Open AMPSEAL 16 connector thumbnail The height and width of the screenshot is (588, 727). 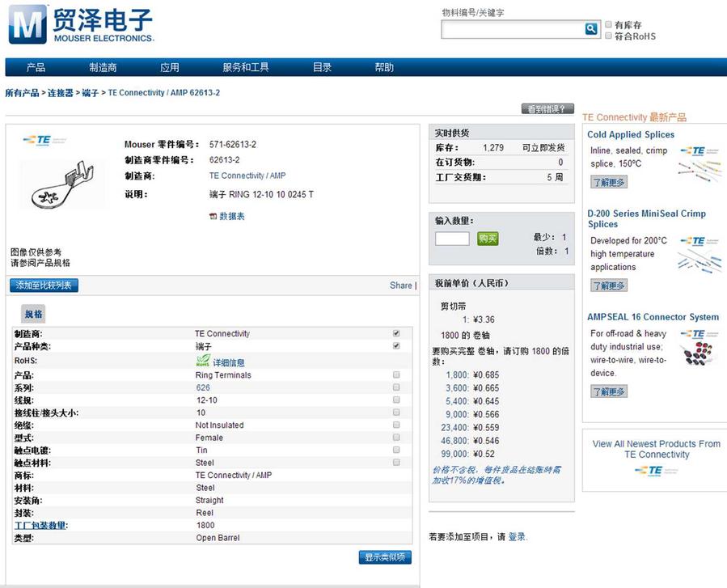click(697, 353)
